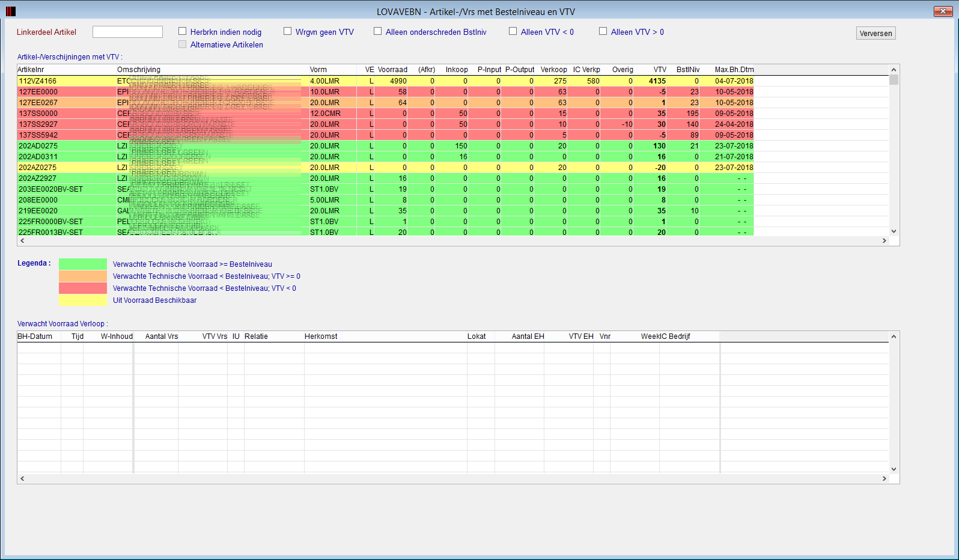
Task: Select article row 202AD0275
Action: 385,146
